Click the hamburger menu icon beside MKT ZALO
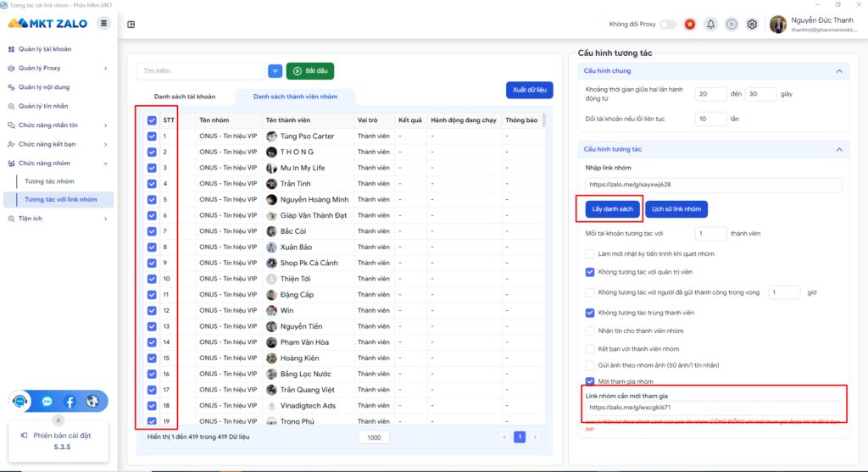This screenshot has width=868, height=472. click(x=104, y=23)
